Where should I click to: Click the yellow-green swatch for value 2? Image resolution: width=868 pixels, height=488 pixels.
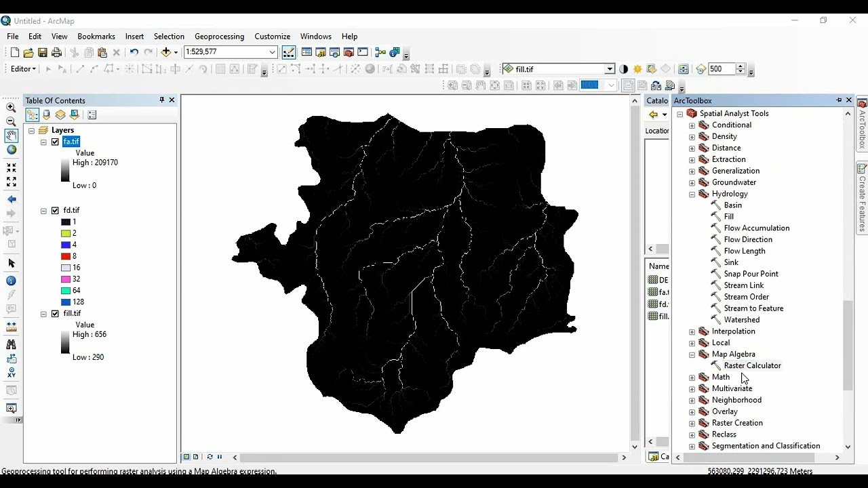coord(66,233)
